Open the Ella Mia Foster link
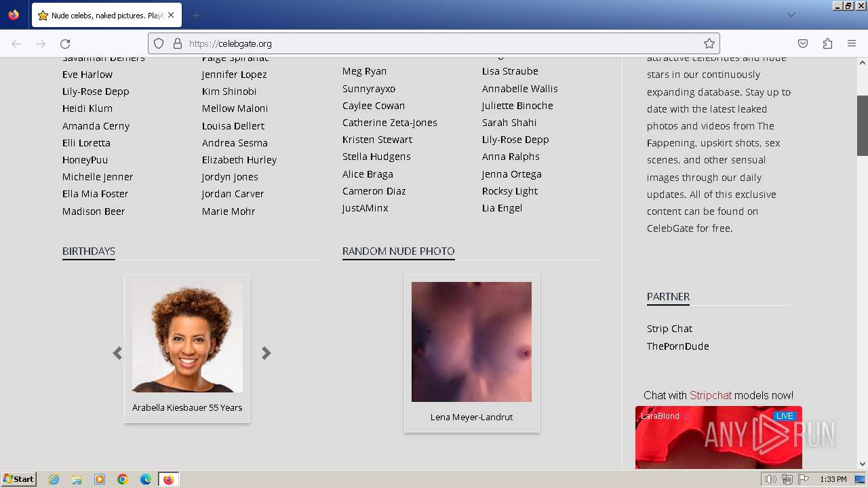Screen dimensions: 868x488 [95, 194]
